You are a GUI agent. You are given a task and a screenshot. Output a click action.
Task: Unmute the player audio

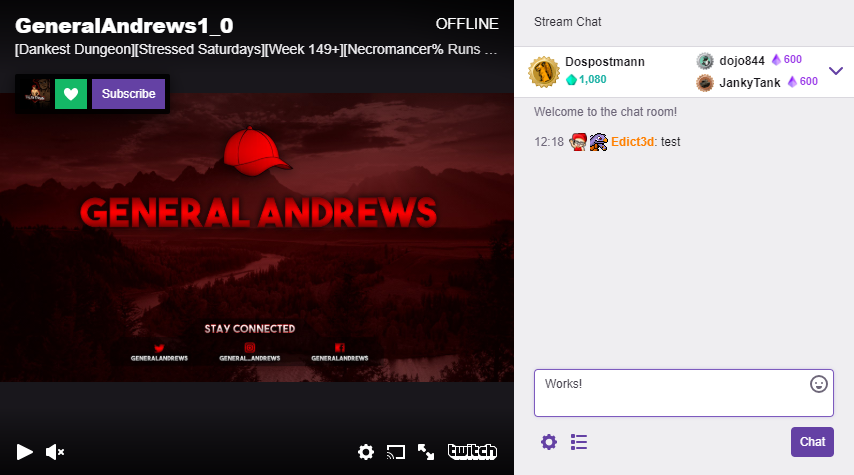click(x=55, y=452)
